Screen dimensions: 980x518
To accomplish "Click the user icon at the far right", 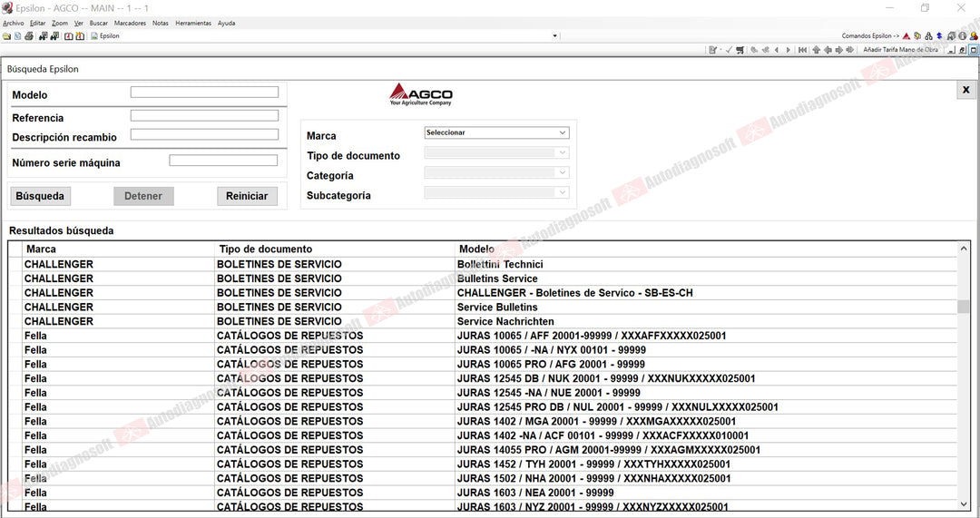I will pos(974,36).
